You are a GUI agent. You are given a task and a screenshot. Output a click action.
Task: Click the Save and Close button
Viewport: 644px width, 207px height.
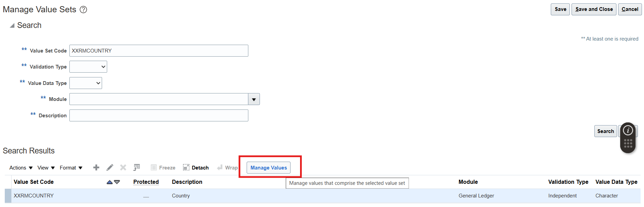coord(594,9)
